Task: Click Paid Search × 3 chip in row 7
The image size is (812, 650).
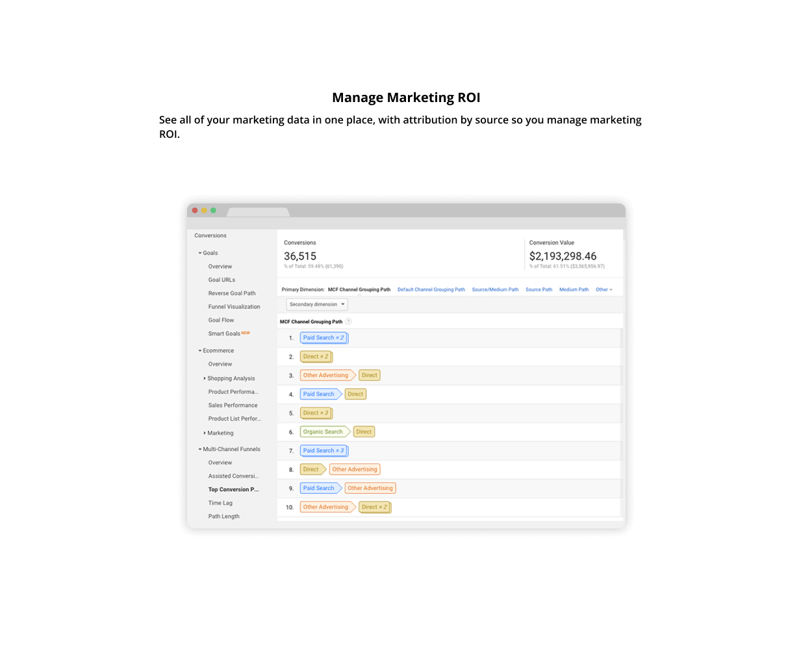Action: 324,451
